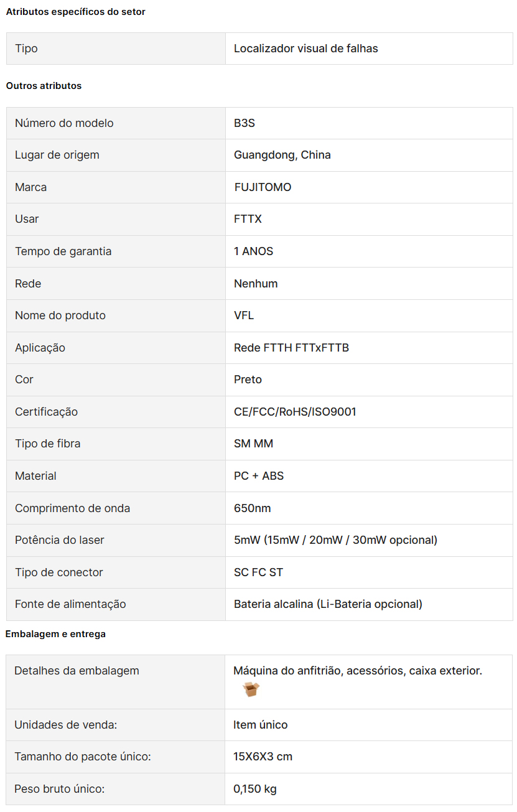Select the 'Item único' sales unit value

coord(261,725)
